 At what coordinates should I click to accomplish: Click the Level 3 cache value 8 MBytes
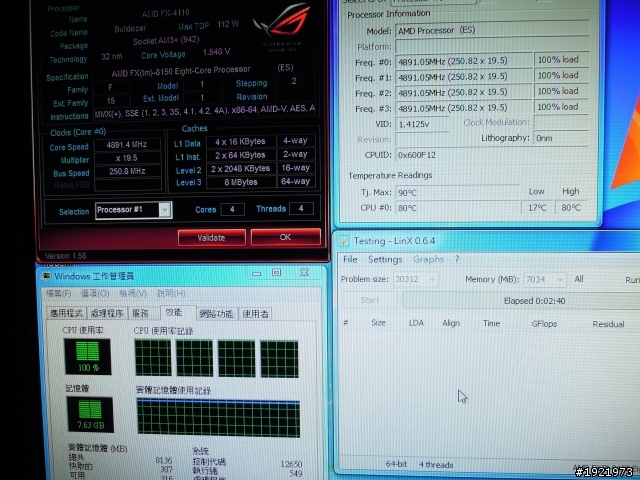[x=241, y=182]
